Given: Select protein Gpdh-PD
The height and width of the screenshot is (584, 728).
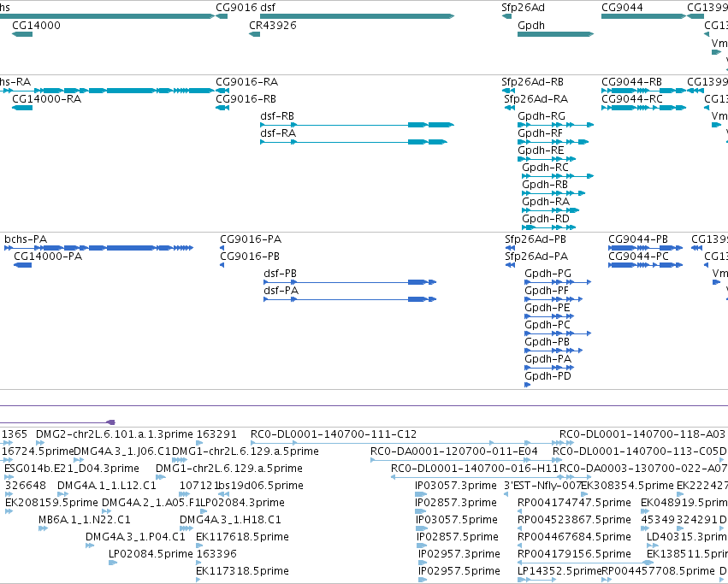Looking at the screenshot, I should click(x=547, y=376).
